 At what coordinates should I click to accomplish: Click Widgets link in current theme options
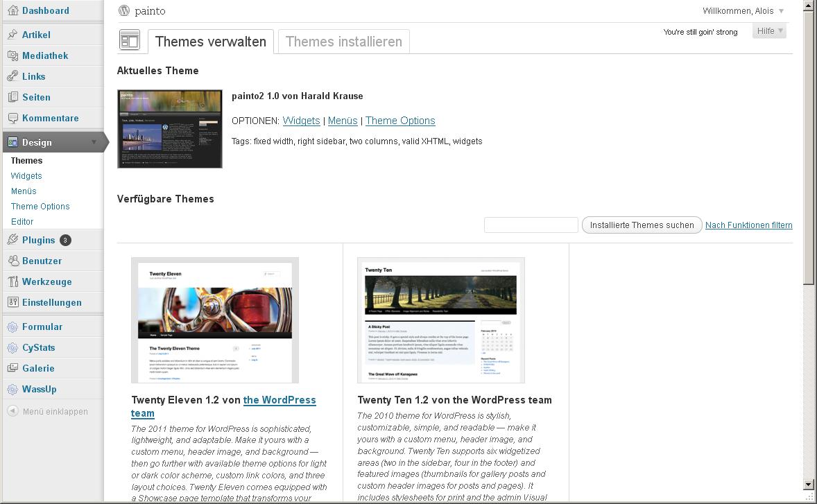[x=301, y=121]
